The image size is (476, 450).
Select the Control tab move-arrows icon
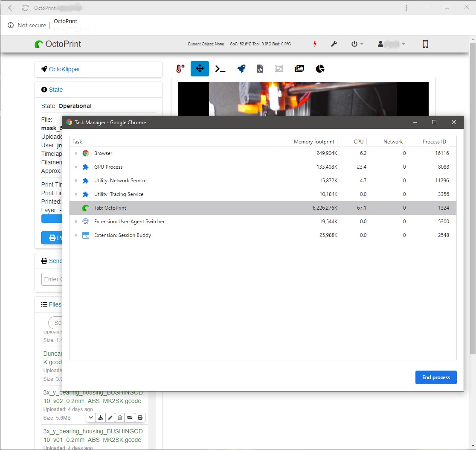pos(200,69)
